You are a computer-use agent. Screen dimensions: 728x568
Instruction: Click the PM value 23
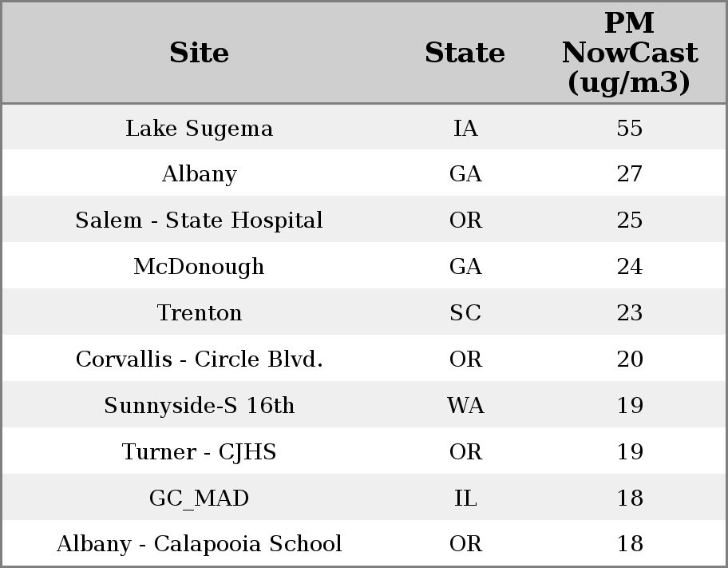629,312
